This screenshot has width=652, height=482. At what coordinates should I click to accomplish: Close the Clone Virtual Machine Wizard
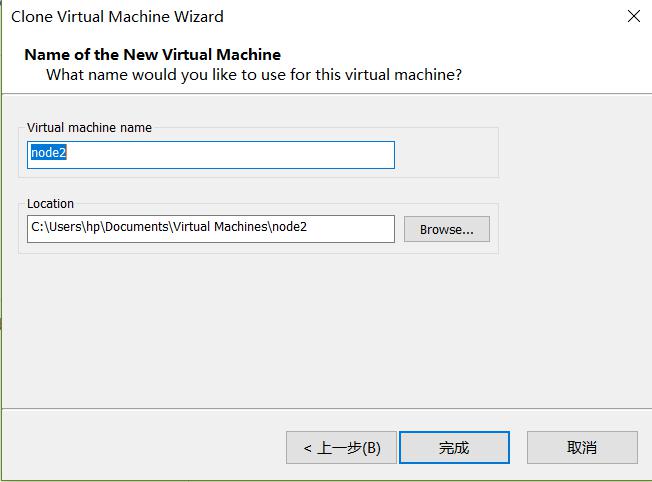(634, 17)
